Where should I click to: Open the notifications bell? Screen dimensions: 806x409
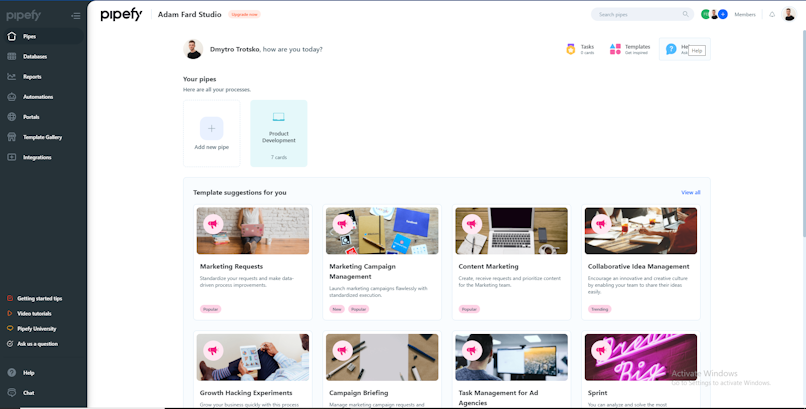(772, 14)
